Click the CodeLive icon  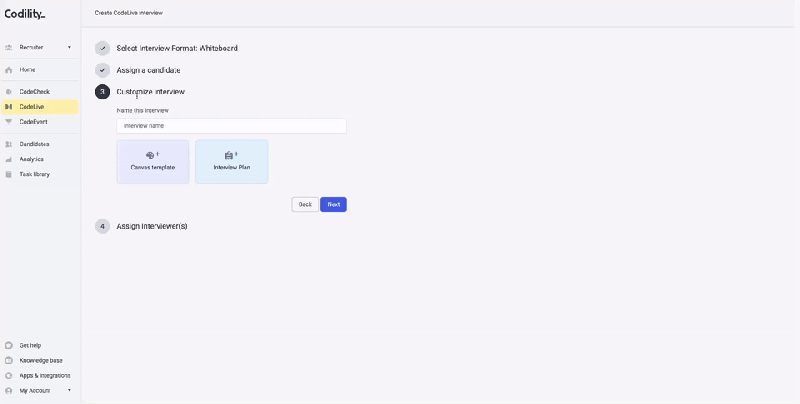pos(8,107)
